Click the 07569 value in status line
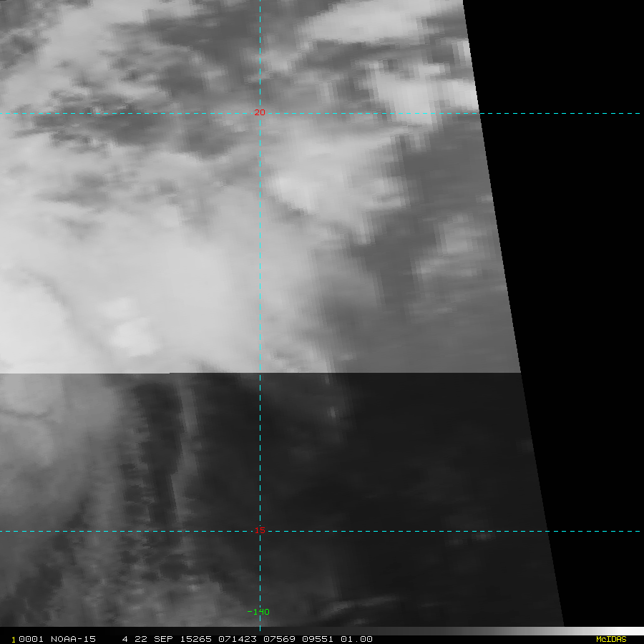The height and width of the screenshot is (644, 644). (x=279, y=639)
